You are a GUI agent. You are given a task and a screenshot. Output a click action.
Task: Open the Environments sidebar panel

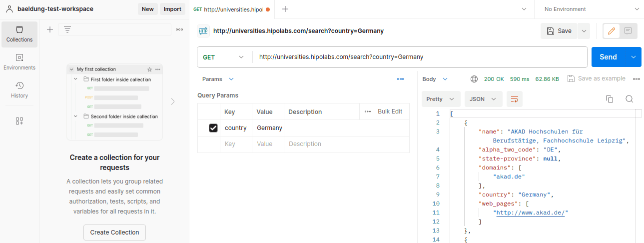pyautogui.click(x=19, y=62)
